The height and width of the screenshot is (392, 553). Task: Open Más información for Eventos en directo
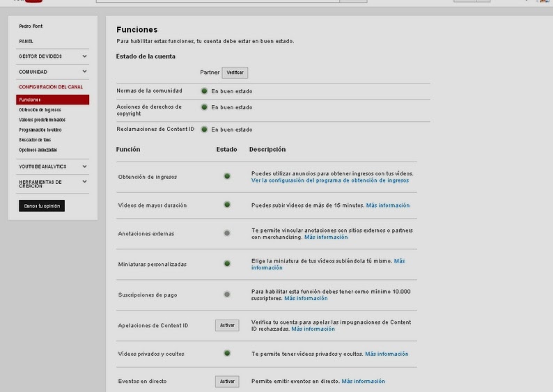tap(364, 381)
